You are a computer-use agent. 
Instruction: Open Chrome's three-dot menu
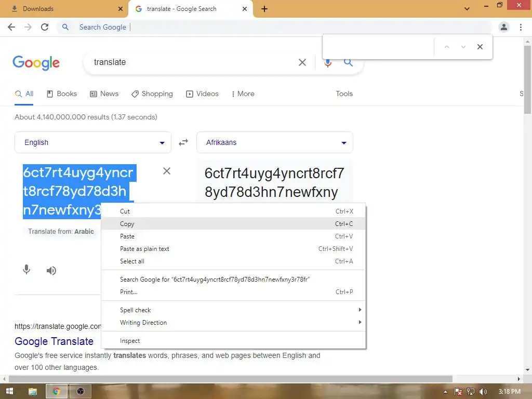click(521, 27)
